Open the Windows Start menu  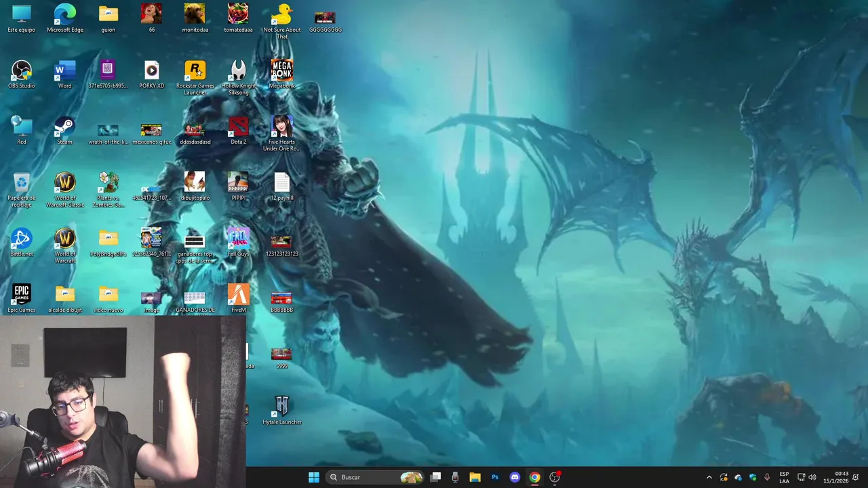tap(314, 477)
